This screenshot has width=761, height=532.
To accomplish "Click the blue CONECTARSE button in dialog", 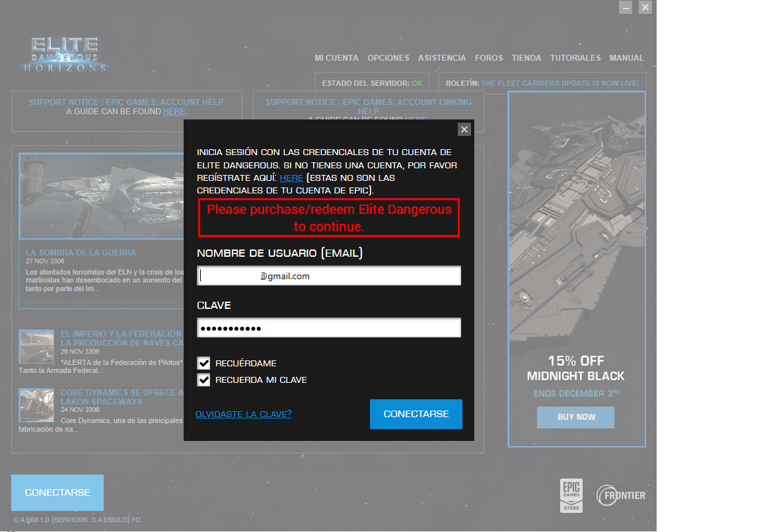I will click(x=416, y=414).
